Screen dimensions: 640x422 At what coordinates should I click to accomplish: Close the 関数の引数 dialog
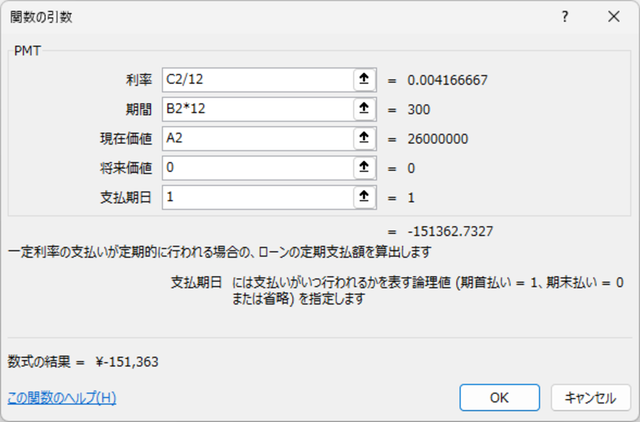pos(613,17)
